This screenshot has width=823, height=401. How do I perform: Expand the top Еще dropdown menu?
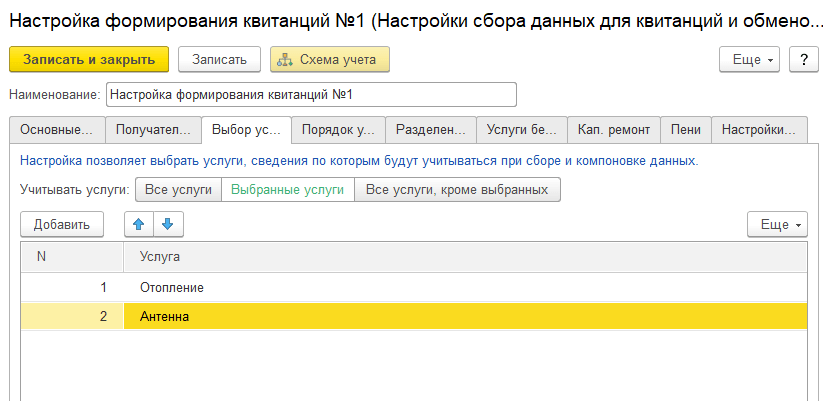click(x=749, y=60)
